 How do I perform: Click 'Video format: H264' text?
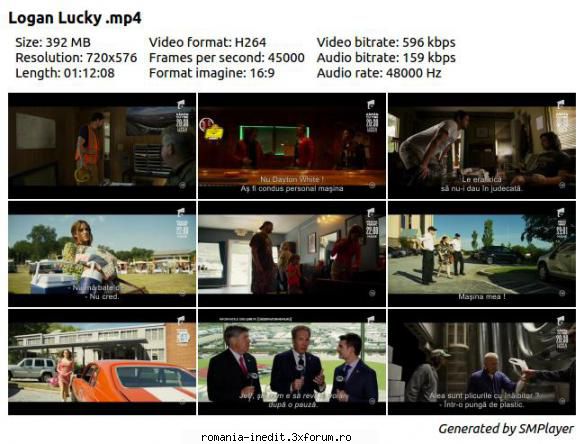207,42
